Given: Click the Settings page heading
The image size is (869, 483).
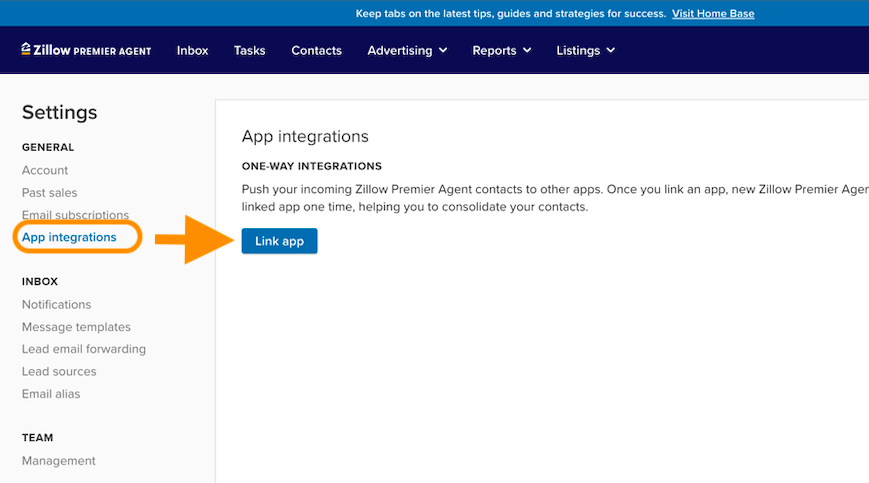Looking at the screenshot, I should pos(59,112).
